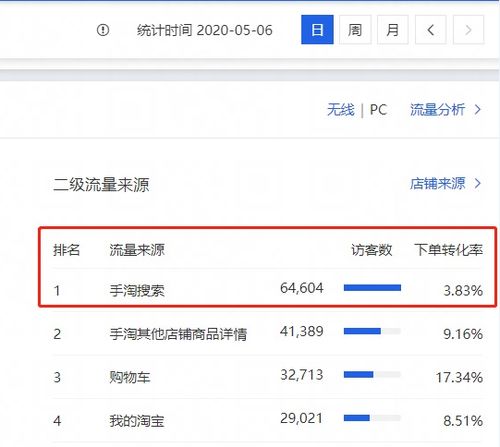500x447 pixels.
Task: Click the visitor bar for 手淘其他店铺商品详情
Action: coord(372,331)
